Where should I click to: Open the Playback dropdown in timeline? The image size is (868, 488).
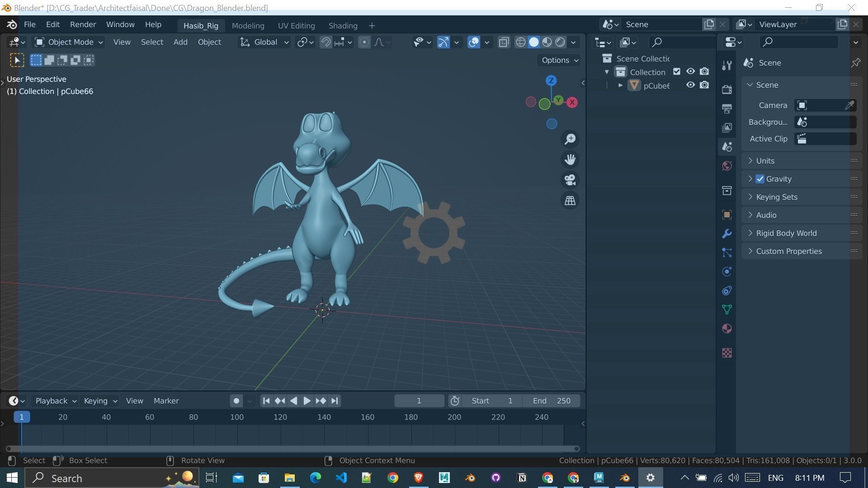pyautogui.click(x=56, y=401)
